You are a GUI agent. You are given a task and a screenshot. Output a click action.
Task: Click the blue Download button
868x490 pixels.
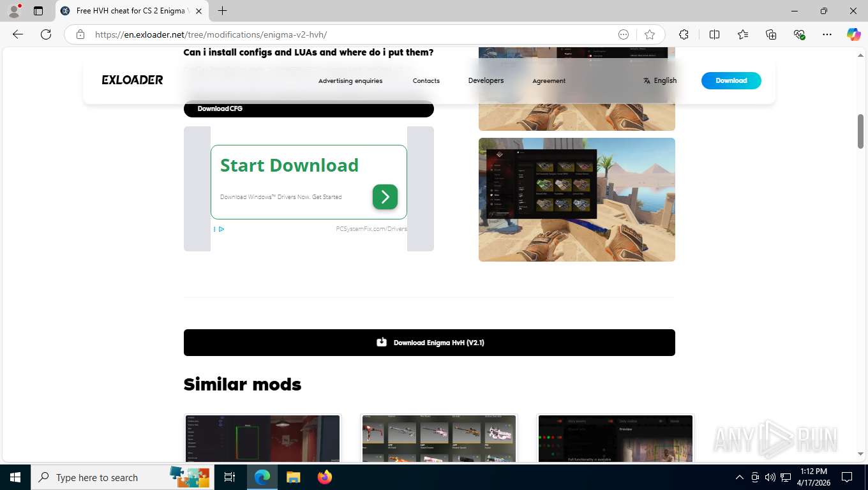[x=731, y=80]
